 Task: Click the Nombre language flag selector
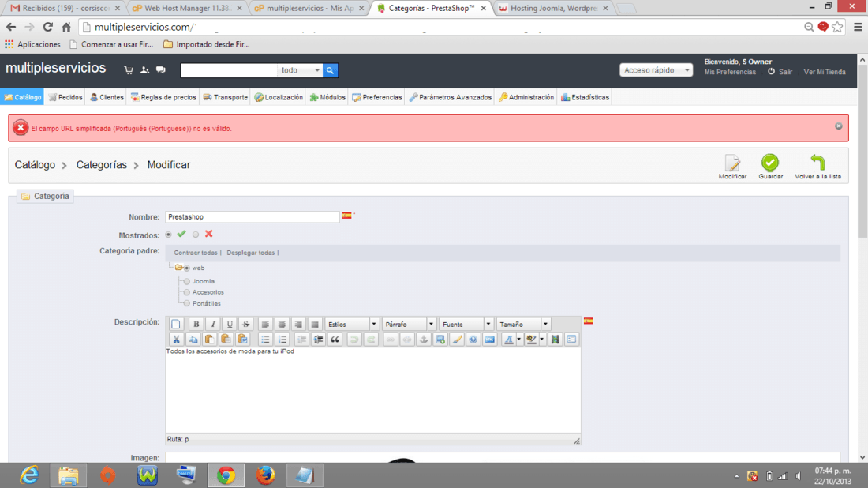(346, 216)
